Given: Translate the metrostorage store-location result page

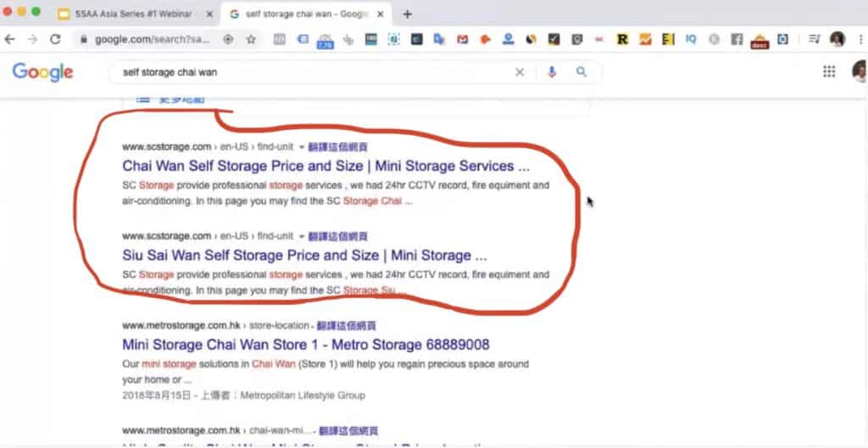Looking at the screenshot, I should [x=347, y=326].
